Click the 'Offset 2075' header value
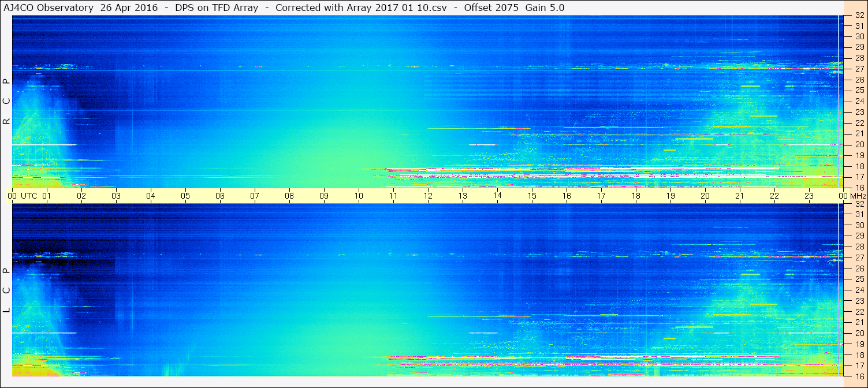The image size is (868, 388). [491, 8]
